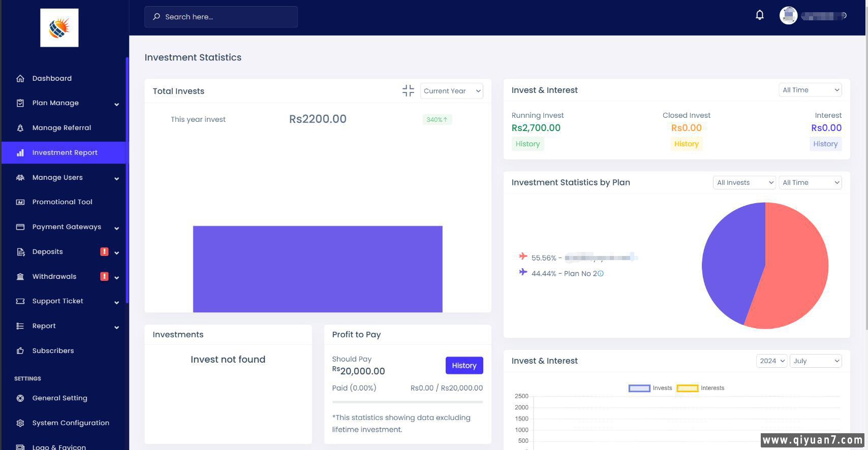Image resolution: width=868 pixels, height=450 pixels.
Task: Open the All Invests dropdown
Action: tap(744, 183)
